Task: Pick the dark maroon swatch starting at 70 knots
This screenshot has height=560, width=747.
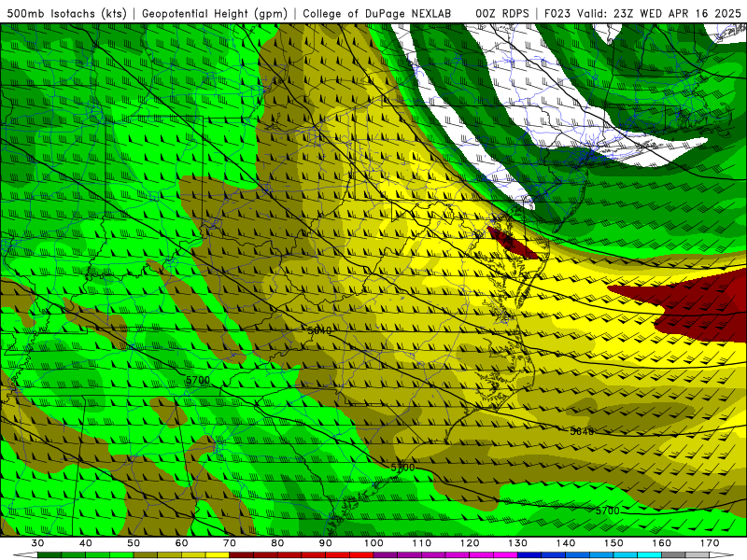Action: (242, 555)
